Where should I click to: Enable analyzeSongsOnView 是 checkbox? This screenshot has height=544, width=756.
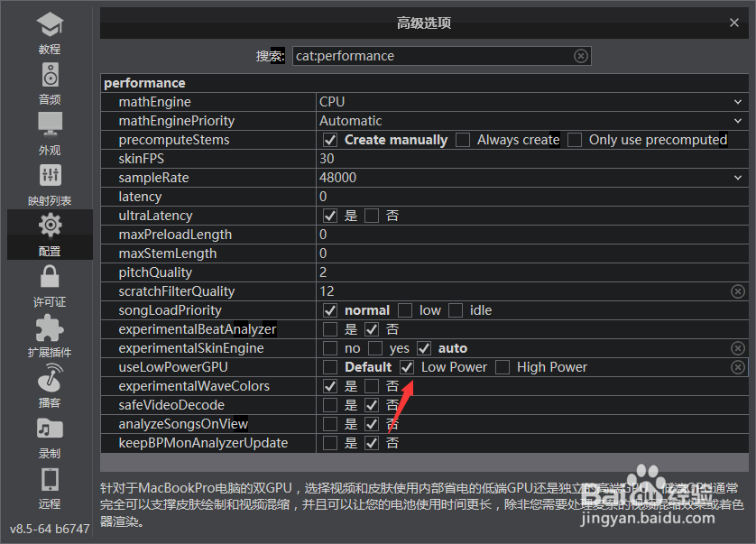pyautogui.click(x=330, y=424)
